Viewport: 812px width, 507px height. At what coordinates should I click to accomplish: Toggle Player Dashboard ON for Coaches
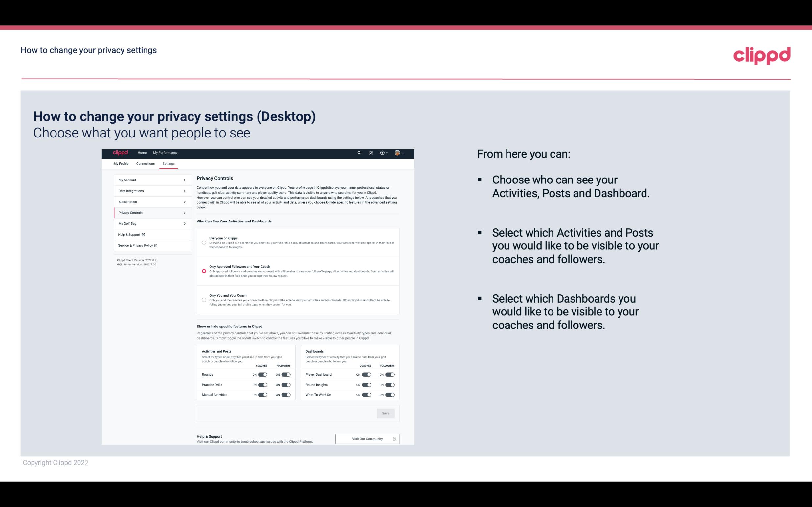click(367, 374)
